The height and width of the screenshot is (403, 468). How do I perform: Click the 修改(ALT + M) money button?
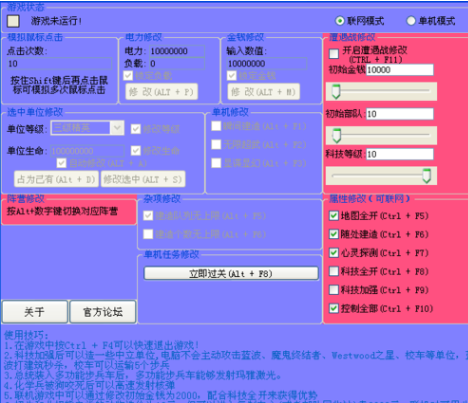[x=263, y=92]
